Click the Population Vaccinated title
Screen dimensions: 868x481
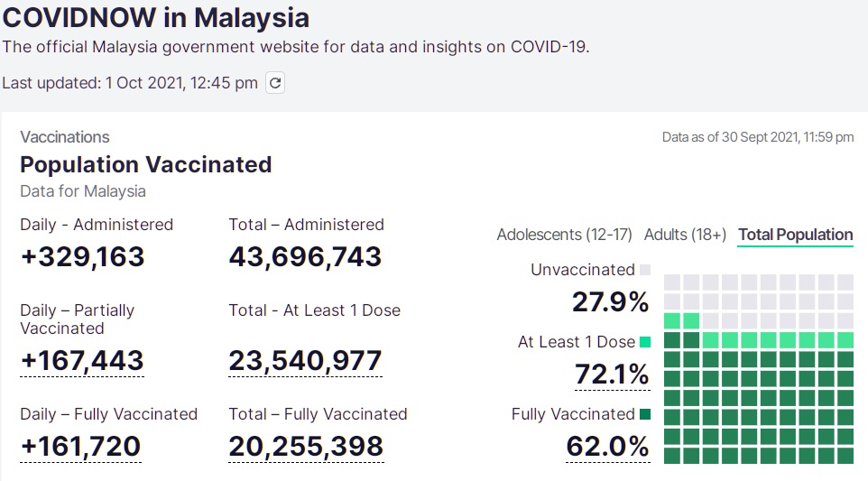click(x=145, y=164)
